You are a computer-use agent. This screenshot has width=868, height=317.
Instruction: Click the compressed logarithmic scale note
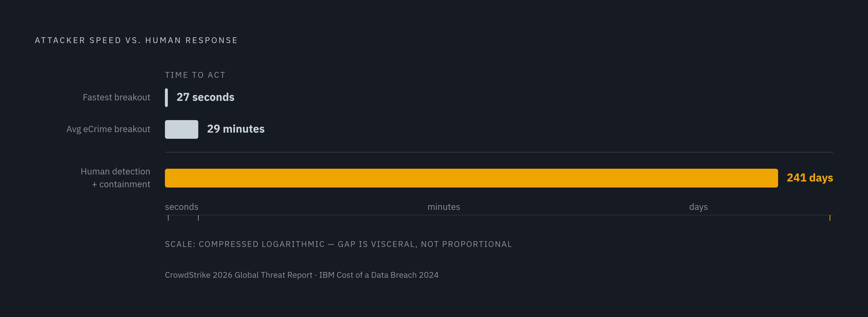[338, 244]
